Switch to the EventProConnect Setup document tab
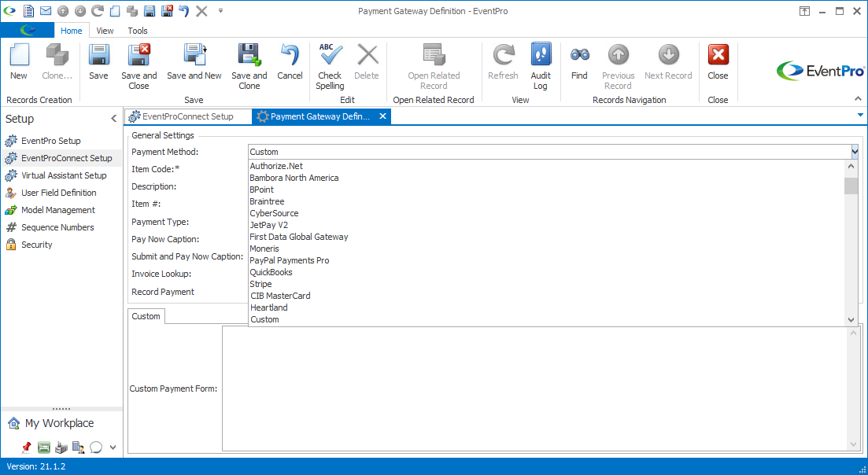 (188, 116)
